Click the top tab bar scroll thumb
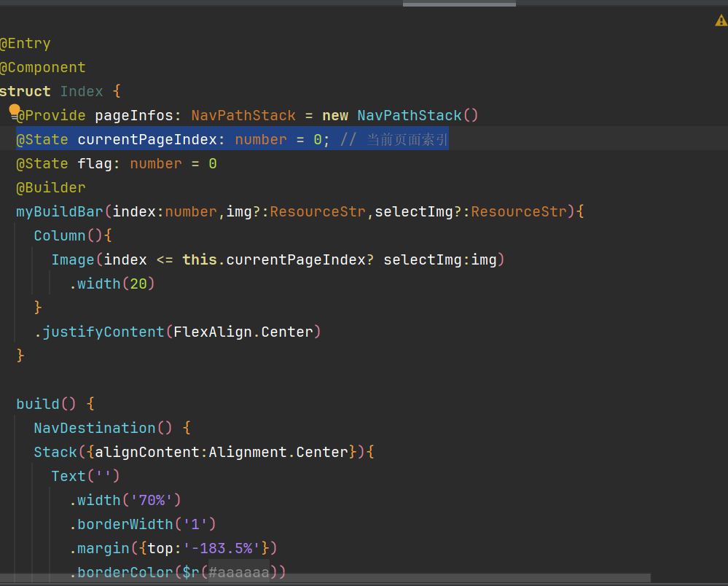The height and width of the screenshot is (586, 728). 459,4
